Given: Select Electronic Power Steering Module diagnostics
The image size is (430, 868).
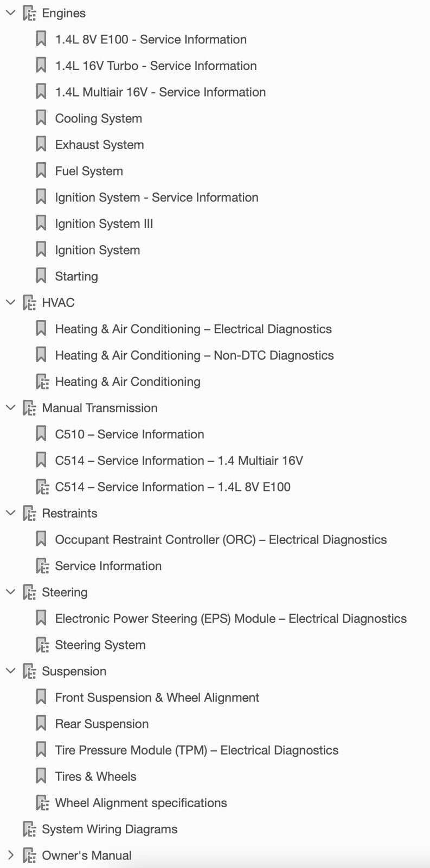Looking at the screenshot, I should tap(230, 618).
